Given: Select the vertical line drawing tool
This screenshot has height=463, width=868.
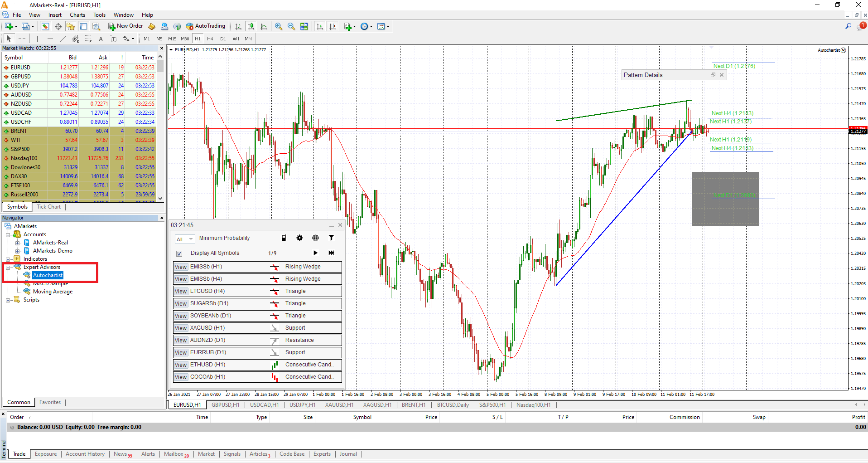Looking at the screenshot, I should coord(37,39).
